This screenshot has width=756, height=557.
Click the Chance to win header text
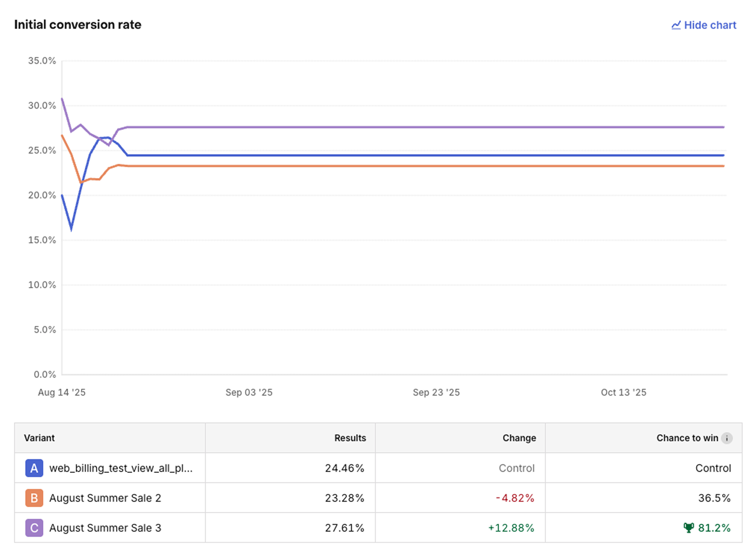(687, 438)
